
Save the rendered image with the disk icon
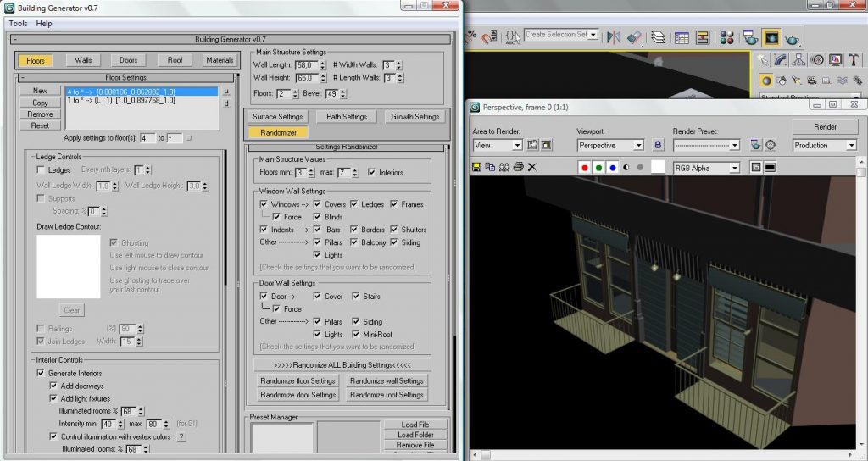point(477,168)
